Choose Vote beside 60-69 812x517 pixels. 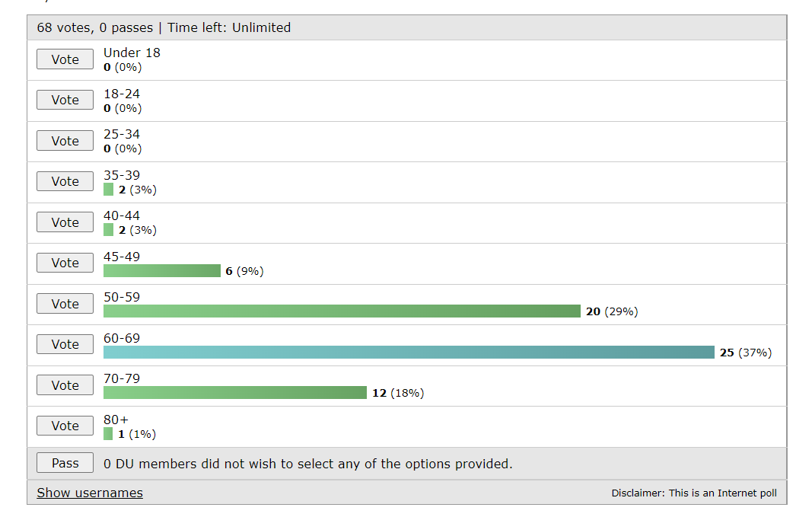(65, 344)
